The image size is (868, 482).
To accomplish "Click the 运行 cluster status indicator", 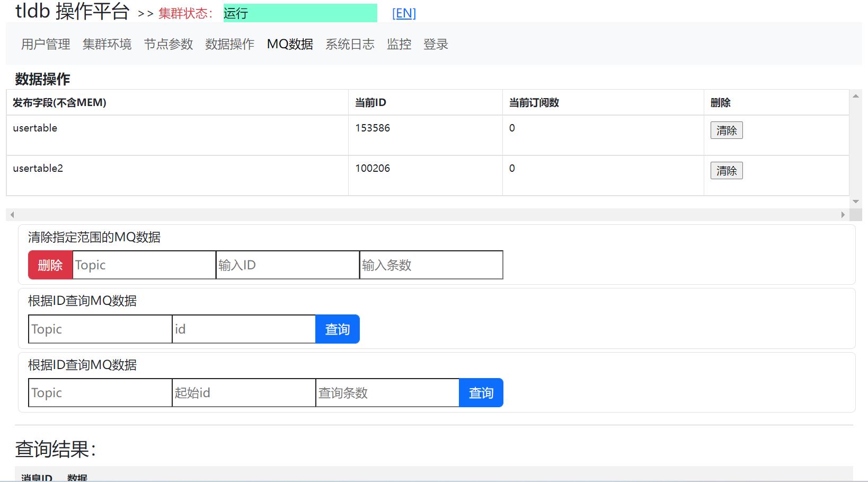I will coord(300,13).
